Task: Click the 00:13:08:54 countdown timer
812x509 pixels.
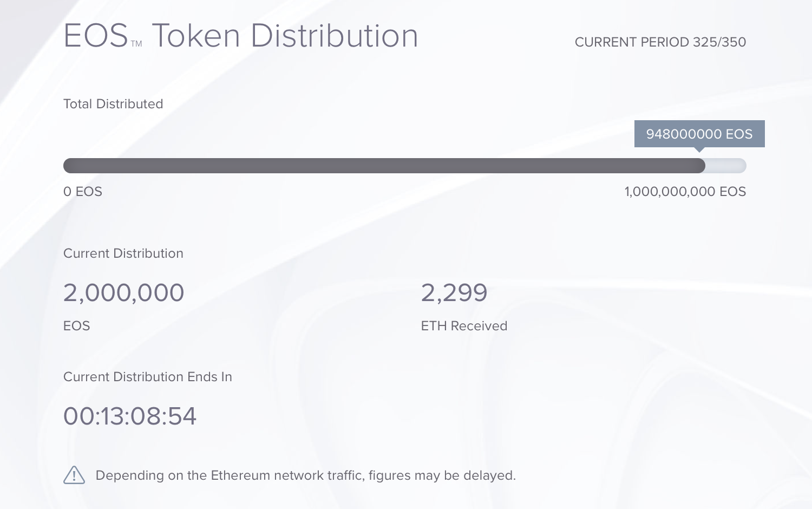Action: [130, 416]
